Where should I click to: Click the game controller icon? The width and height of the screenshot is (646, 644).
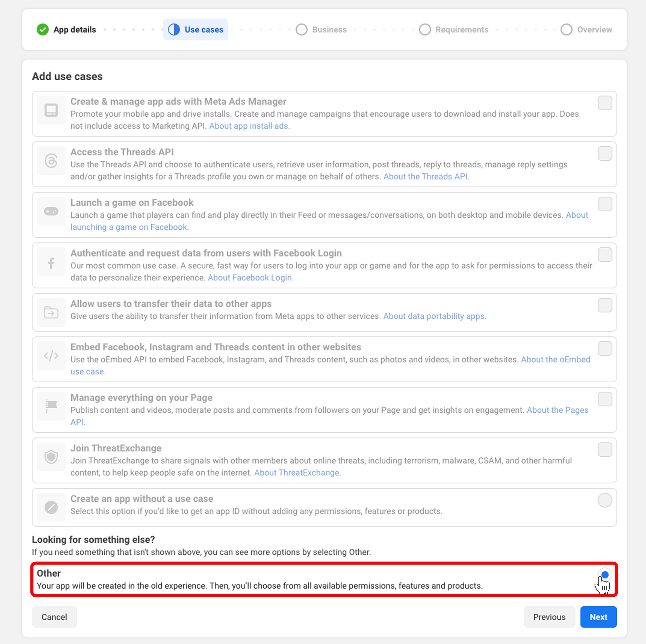(51, 211)
